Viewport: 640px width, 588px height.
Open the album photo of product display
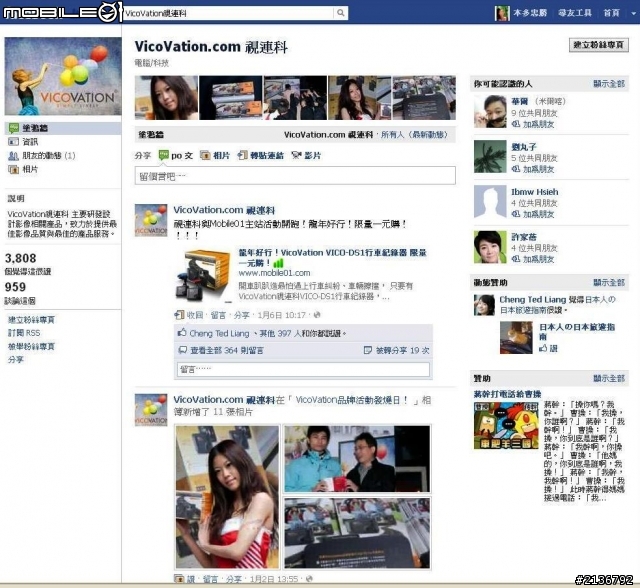357,533
